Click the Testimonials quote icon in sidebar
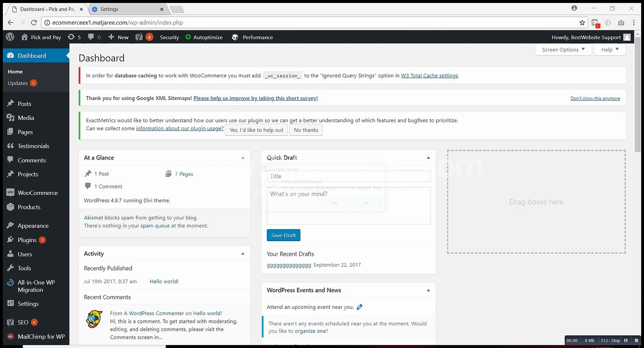 (x=10, y=146)
